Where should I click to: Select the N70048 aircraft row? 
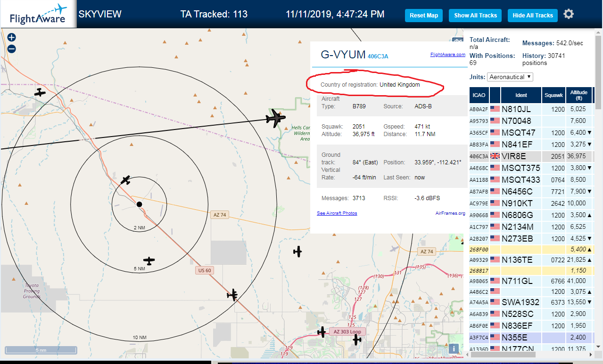pos(531,121)
